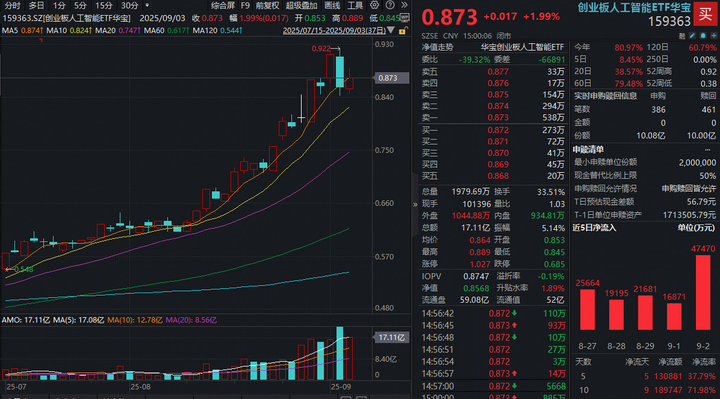Click the keyboard/panel icon beside low price

click(405, 18)
